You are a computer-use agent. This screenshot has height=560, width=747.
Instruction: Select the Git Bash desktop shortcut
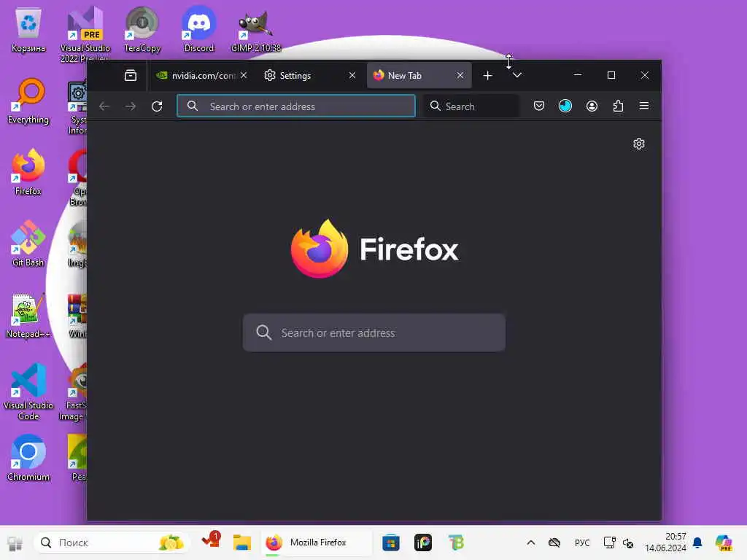click(28, 244)
